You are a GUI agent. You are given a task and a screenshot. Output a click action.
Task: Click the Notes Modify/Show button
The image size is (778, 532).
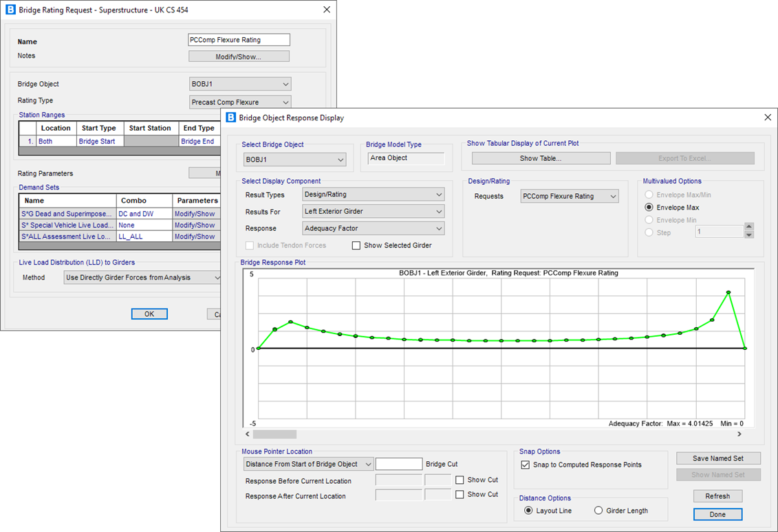click(x=239, y=56)
